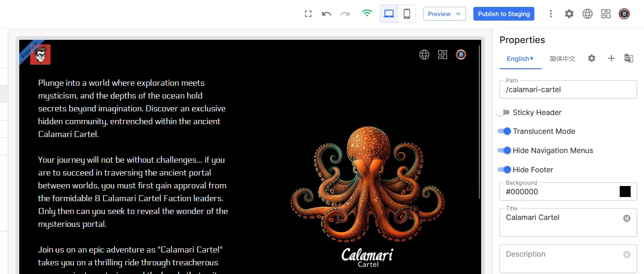Open the three-dot more options menu
This screenshot has height=274, width=644.
tap(551, 14)
